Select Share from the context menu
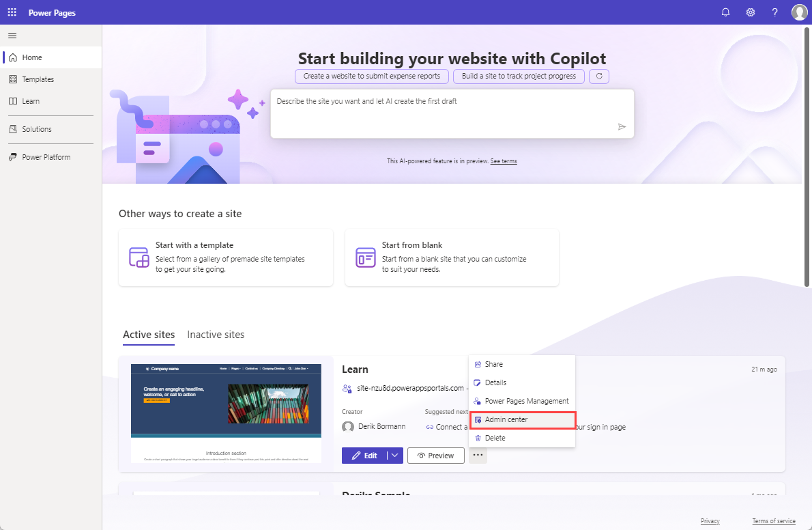 (x=522, y=364)
